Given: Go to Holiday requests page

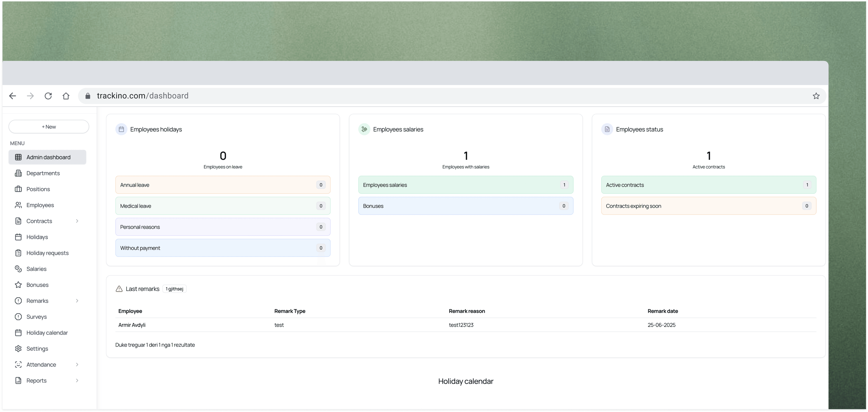Looking at the screenshot, I should click(47, 253).
